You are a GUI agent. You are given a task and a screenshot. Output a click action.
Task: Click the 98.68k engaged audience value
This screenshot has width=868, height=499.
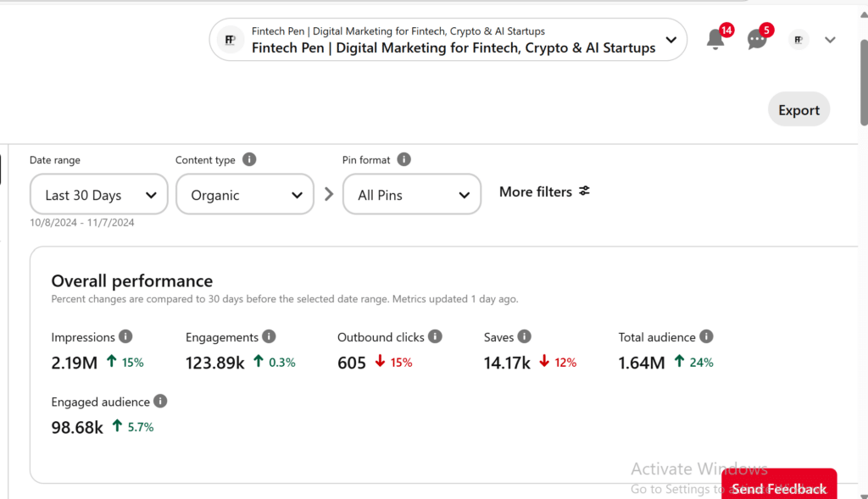77,428
